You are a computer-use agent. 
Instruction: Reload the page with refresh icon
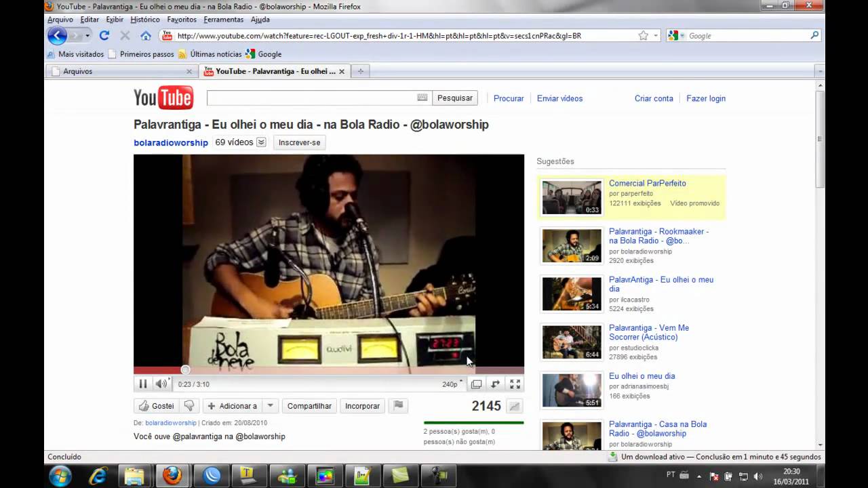point(104,36)
